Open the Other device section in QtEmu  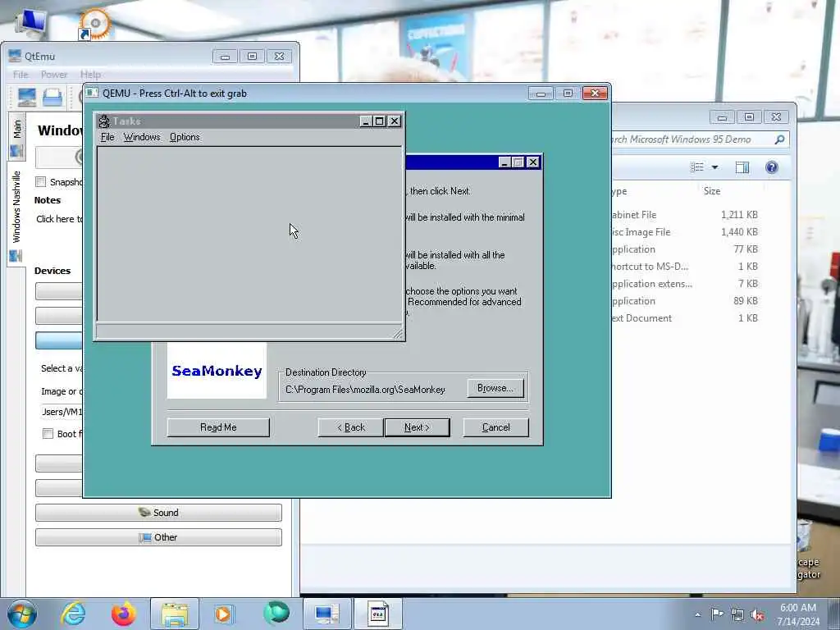point(158,537)
